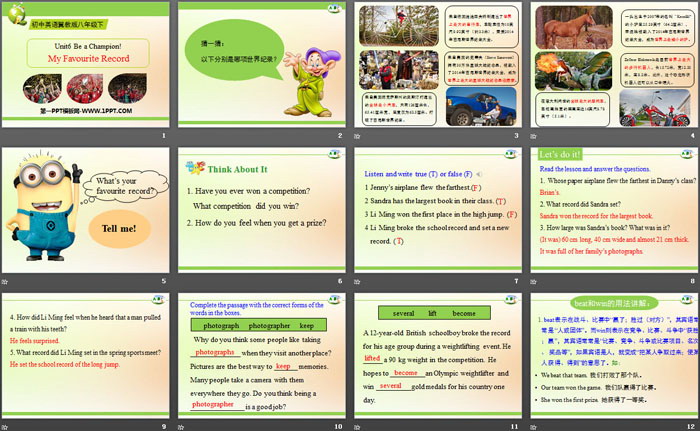Click slide number 2 label
This screenshot has width=700, height=431.
[x=340, y=135]
